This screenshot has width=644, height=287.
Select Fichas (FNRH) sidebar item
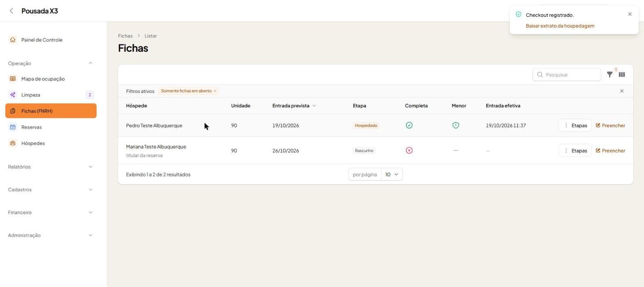[x=51, y=111]
